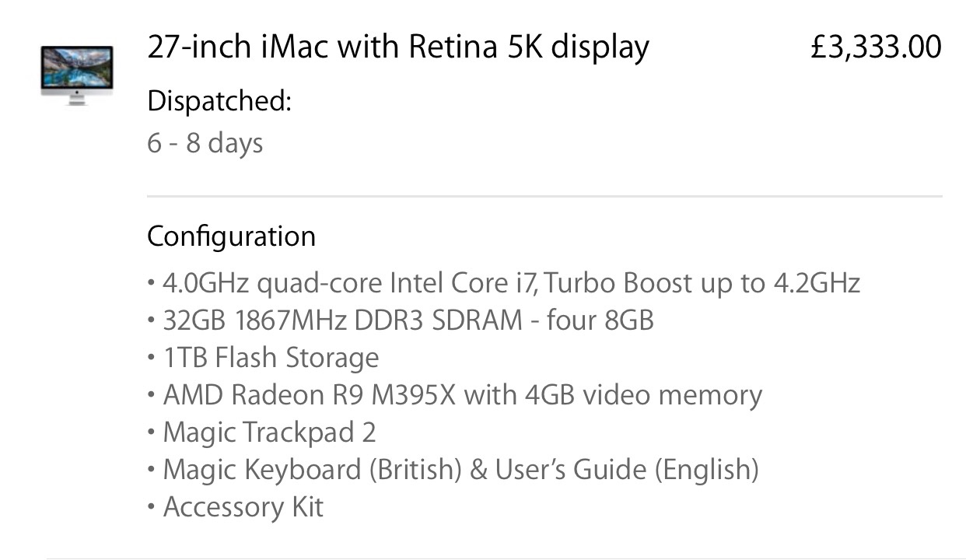966x560 pixels.
Task: Click the bullet before 1TB Flash Storage
Action: click(x=151, y=359)
